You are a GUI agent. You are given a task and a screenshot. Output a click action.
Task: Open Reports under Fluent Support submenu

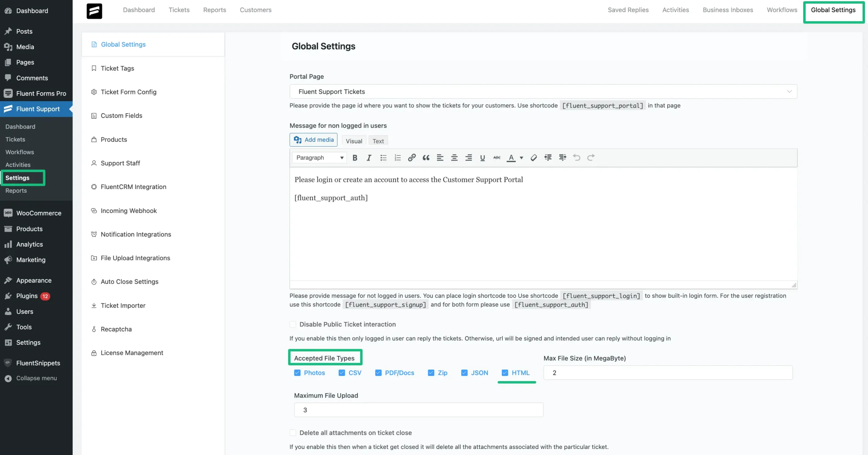click(x=16, y=191)
